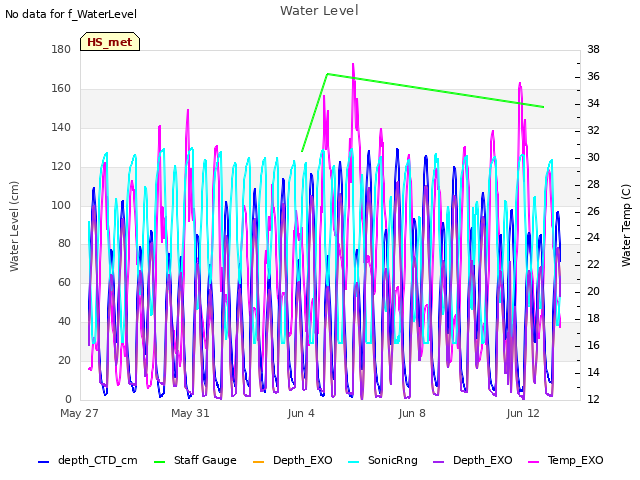Click the 140 tick on left axis
640x480 pixels.
point(61,127)
